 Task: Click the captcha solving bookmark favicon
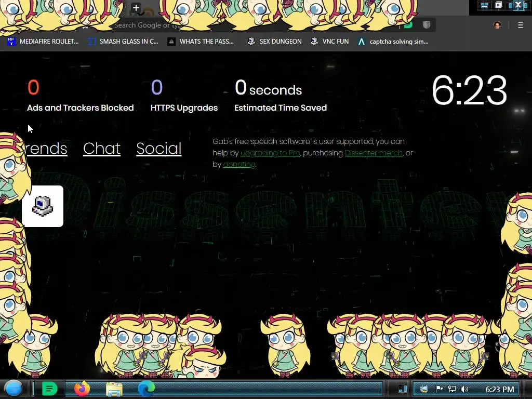click(362, 42)
